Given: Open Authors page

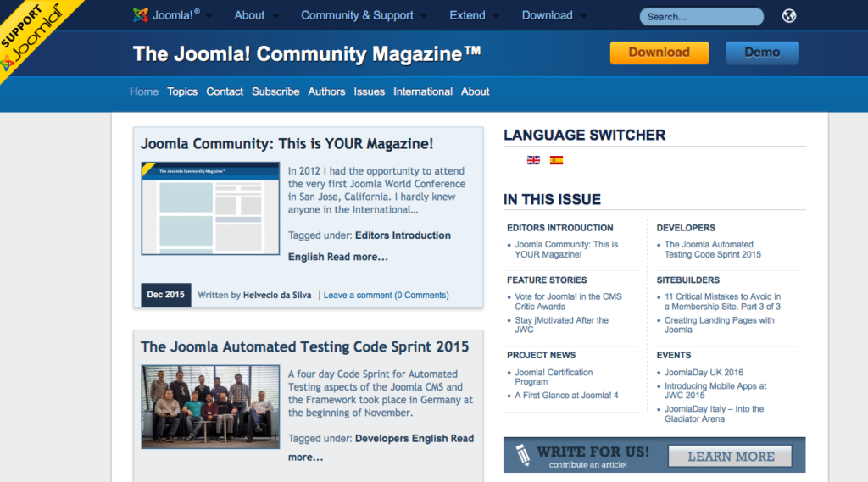Looking at the screenshot, I should 326,91.
